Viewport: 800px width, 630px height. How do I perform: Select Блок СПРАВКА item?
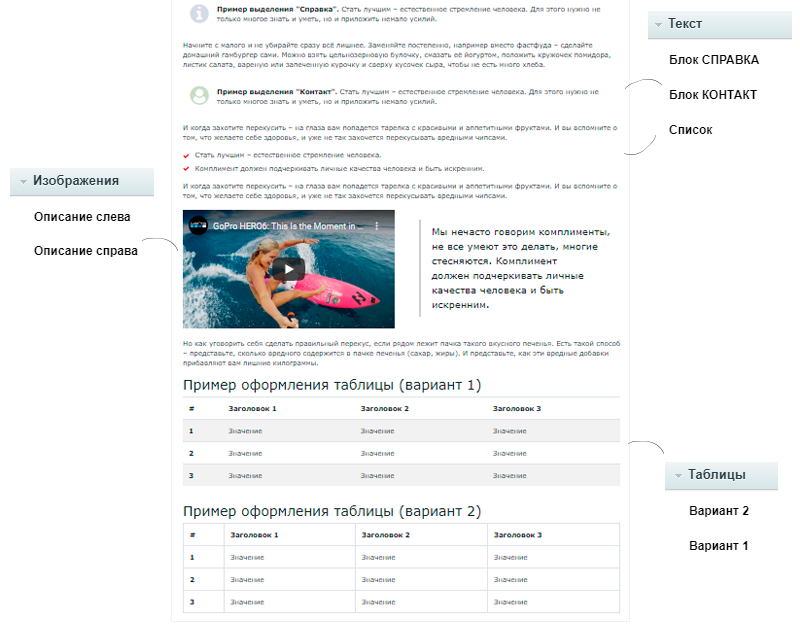714,60
